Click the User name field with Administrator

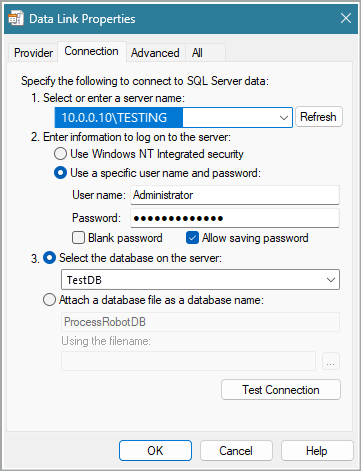(x=235, y=195)
